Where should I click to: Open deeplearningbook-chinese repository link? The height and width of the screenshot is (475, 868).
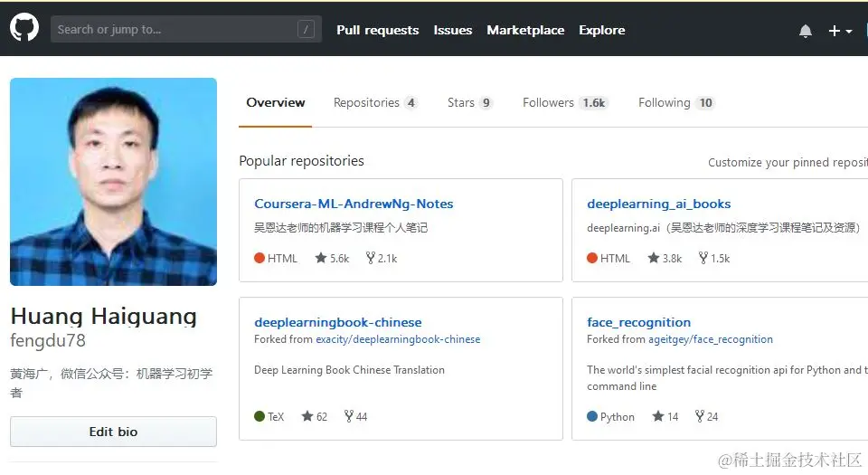click(337, 322)
